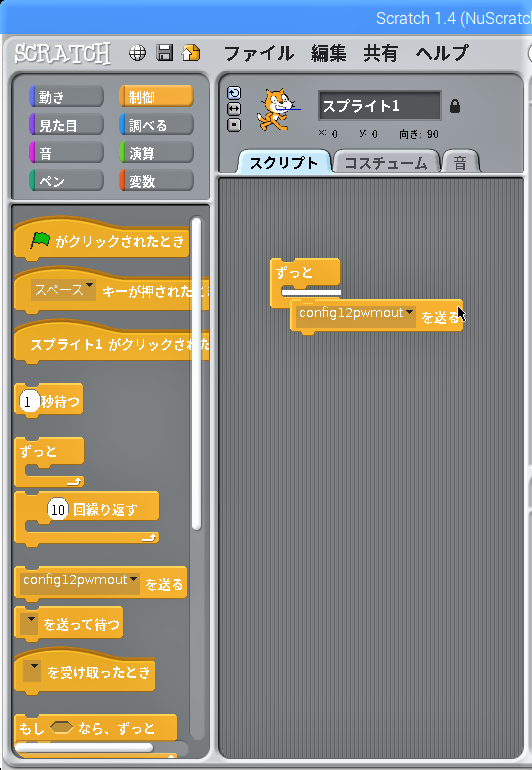Switch to the 音 tab
Image resolution: width=532 pixels, height=770 pixels.
tap(460, 163)
